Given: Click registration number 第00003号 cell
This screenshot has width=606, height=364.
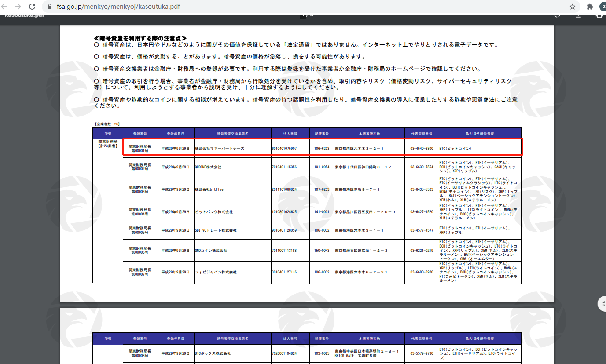Looking at the screenshot, I should (140, 189).
